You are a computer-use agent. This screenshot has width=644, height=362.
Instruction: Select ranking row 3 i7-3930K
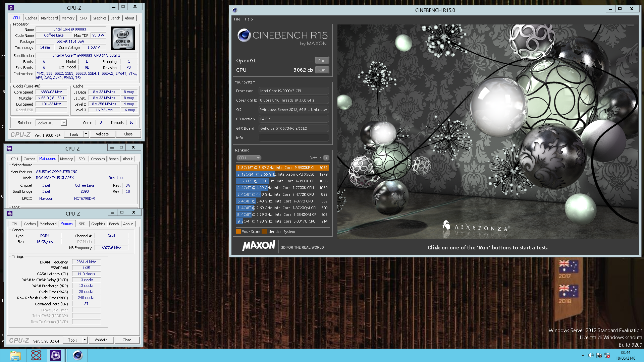click(282, 181)
